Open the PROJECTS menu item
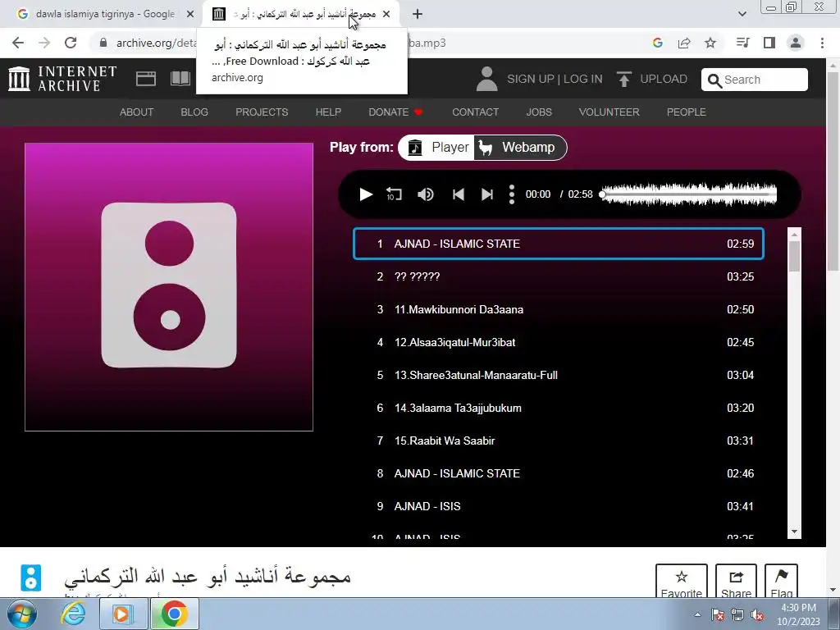The width and height of the screenshot is (840, 630). pos(262,112)
